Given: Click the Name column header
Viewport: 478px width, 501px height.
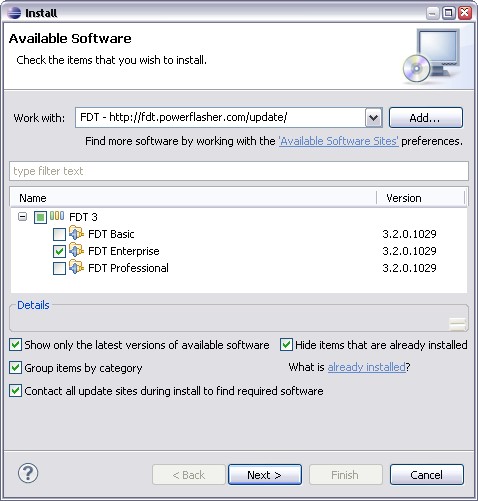Looking at the screenshot, I should 193,198.
